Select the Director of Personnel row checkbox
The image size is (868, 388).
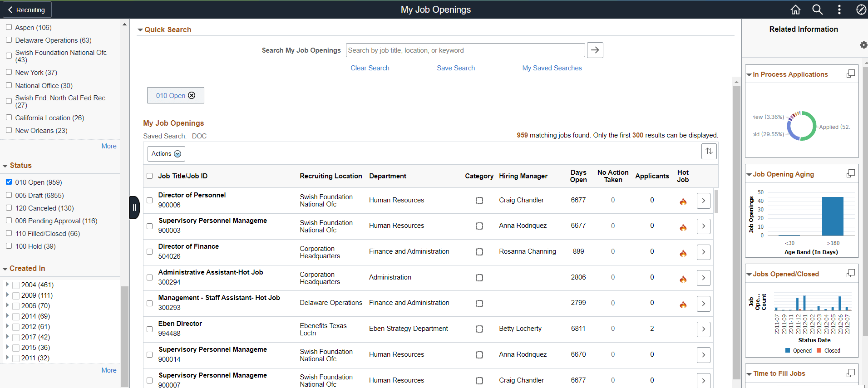click(150, 200)
